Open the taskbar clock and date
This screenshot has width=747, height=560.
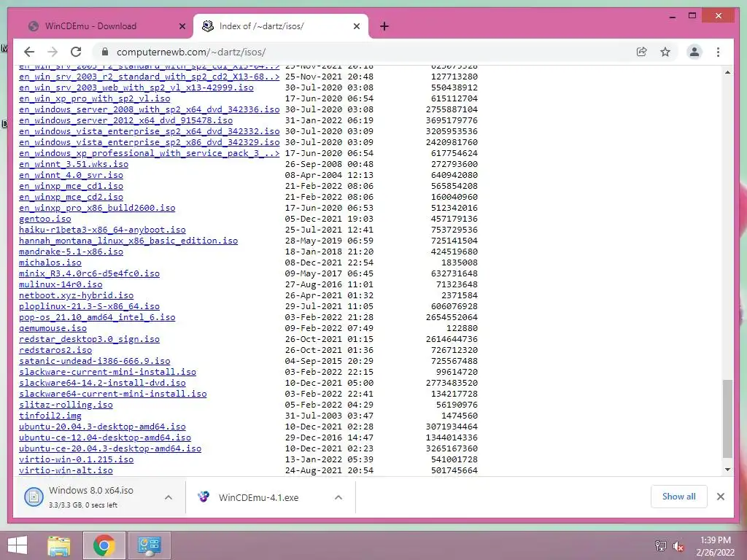[716, 546]
